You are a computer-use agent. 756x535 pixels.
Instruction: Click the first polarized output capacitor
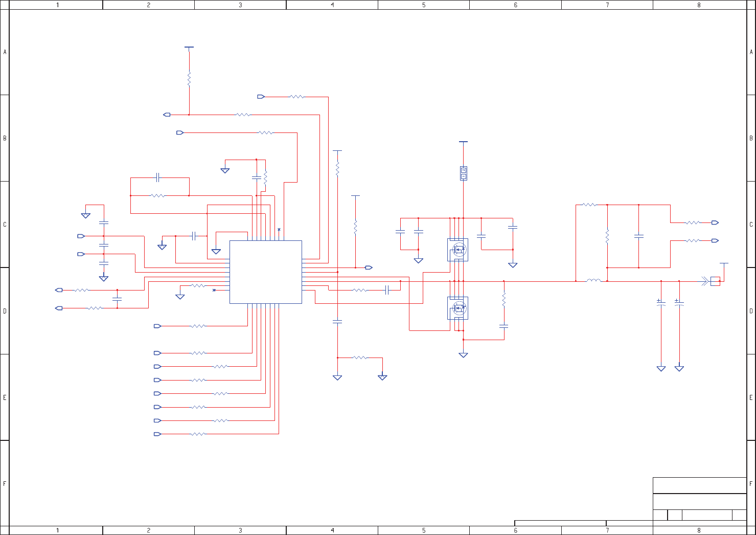pos(661,303)
